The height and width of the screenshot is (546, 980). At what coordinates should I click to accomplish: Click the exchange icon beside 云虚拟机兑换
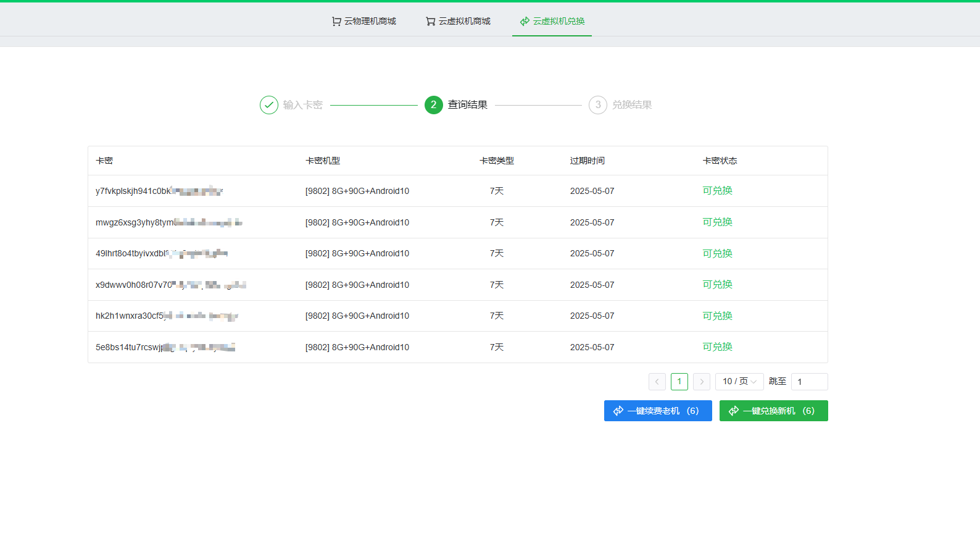(x=525, y=22)
